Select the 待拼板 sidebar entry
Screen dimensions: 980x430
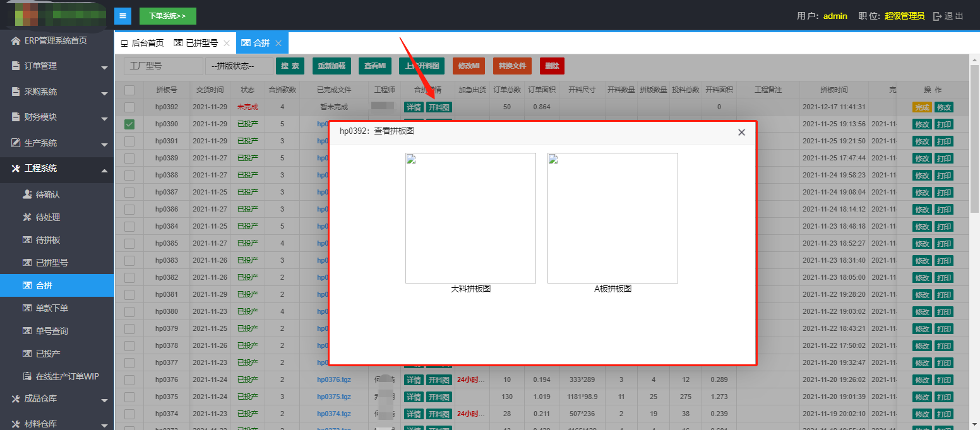[48, 240]
